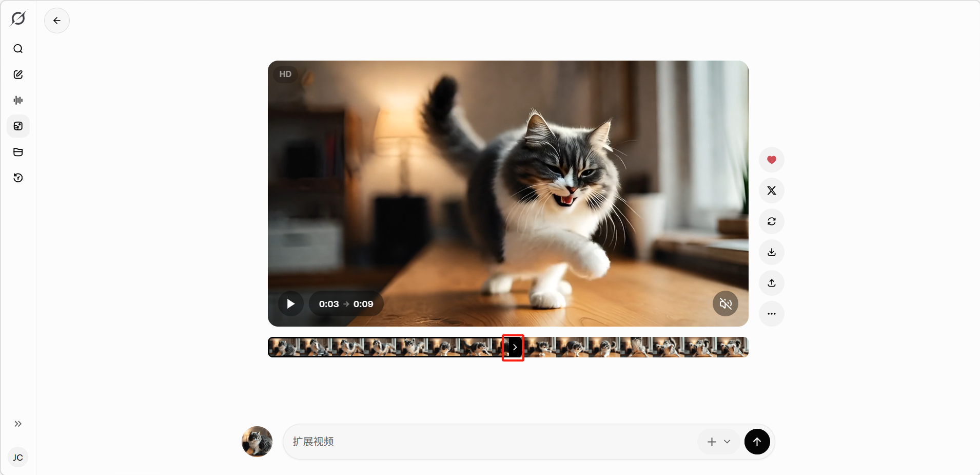980x475 pixels.
Task: Toggle the red heart like button
Action: tap(771, 160)
